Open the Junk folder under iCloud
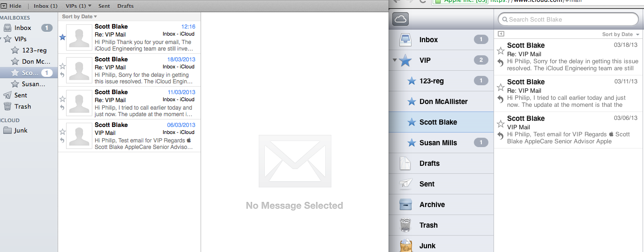The image size is (644, 252). click(29, 130)
